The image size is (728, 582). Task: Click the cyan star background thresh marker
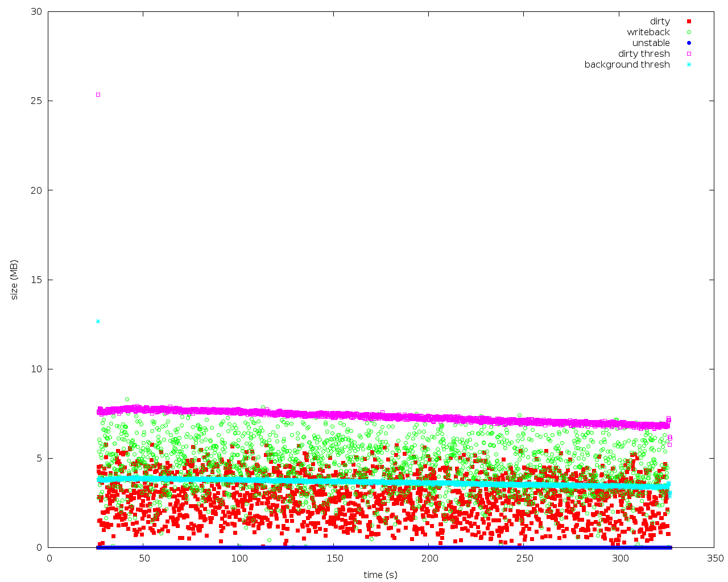(689, 64)
